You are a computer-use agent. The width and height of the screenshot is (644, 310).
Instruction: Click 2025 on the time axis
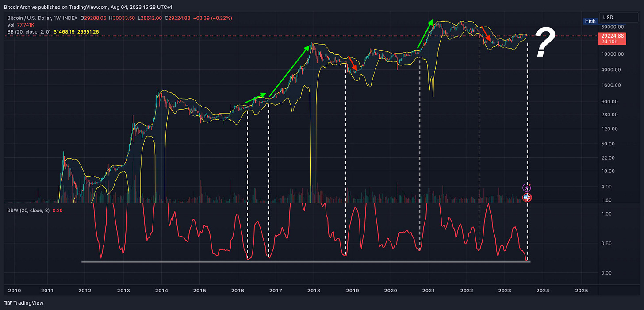pos(581,290)
